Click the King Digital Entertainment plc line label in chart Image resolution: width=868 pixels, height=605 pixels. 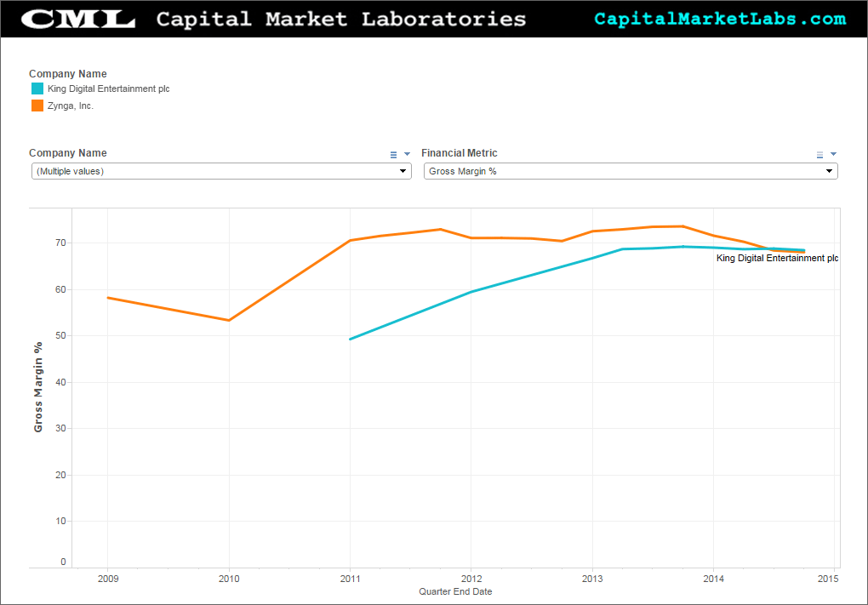[x=777, y=258]
